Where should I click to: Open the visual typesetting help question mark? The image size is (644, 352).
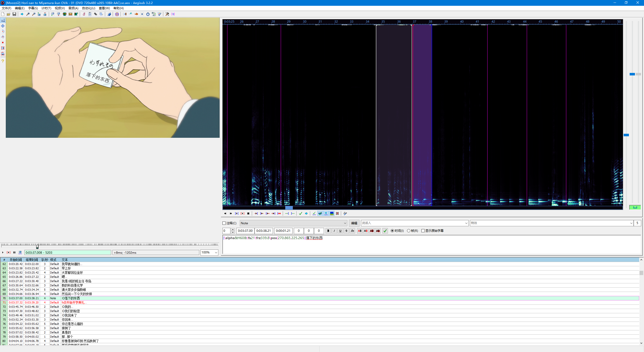[x=3, y=61]
